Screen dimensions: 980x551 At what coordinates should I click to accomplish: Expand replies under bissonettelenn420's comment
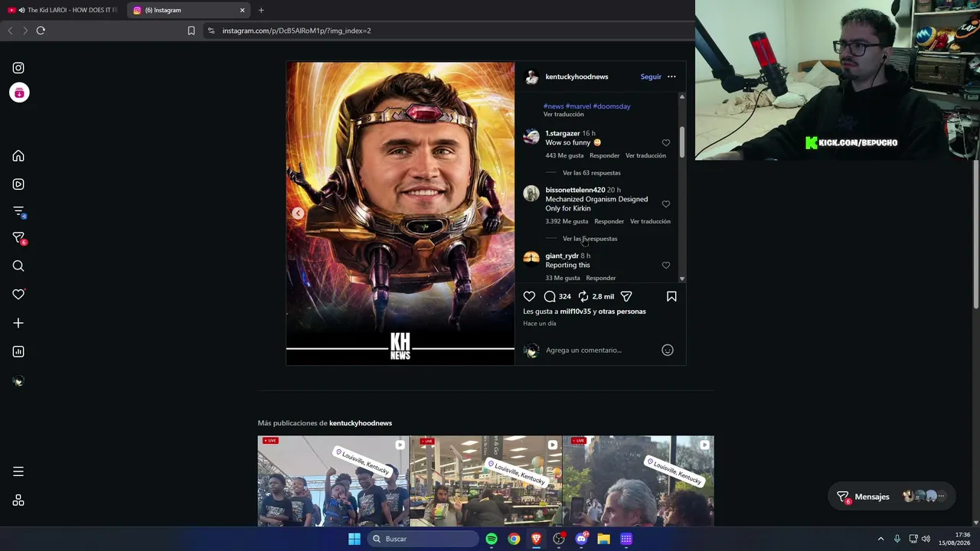pyautogui.click(x=590, y=239)
